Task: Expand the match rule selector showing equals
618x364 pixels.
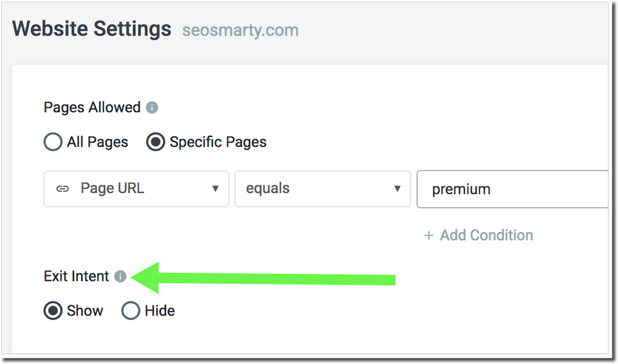Action: click(323, 188)
